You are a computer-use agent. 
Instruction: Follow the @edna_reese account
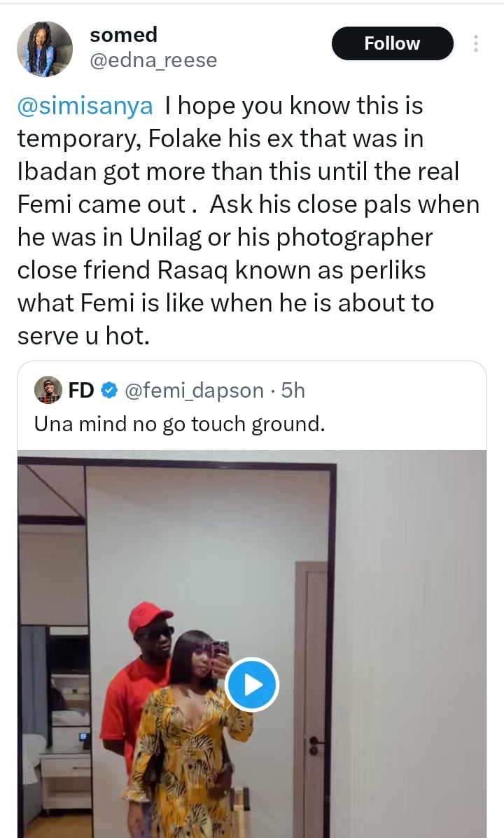[x=392, y=43]
